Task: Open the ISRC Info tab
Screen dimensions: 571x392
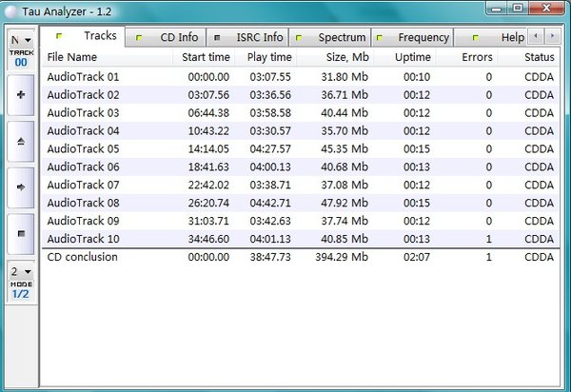Action: [247, 37]
